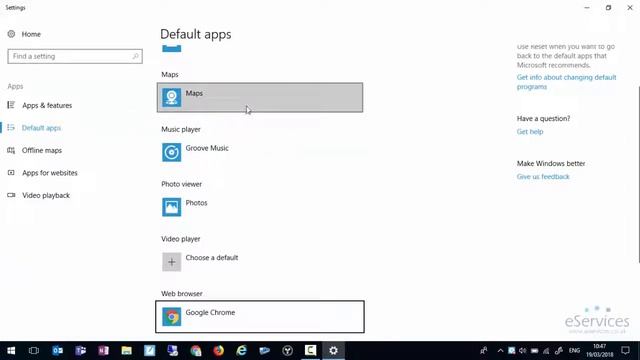
Task: Click the Get help link
Action: coord(530,131)
